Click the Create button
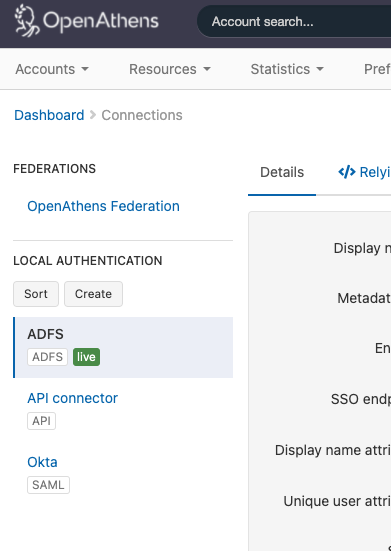This screenshot has height=551, width=391. coord(93,294)
